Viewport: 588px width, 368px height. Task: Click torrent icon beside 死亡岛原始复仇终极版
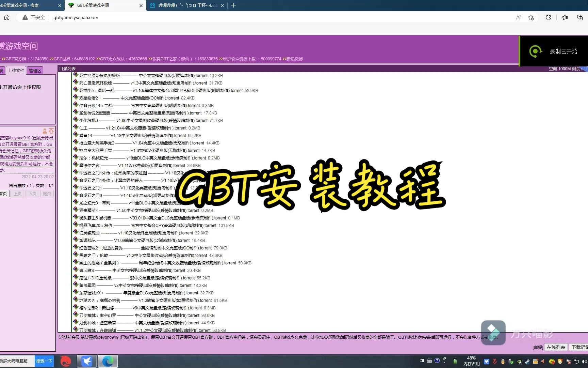(76, 75)
